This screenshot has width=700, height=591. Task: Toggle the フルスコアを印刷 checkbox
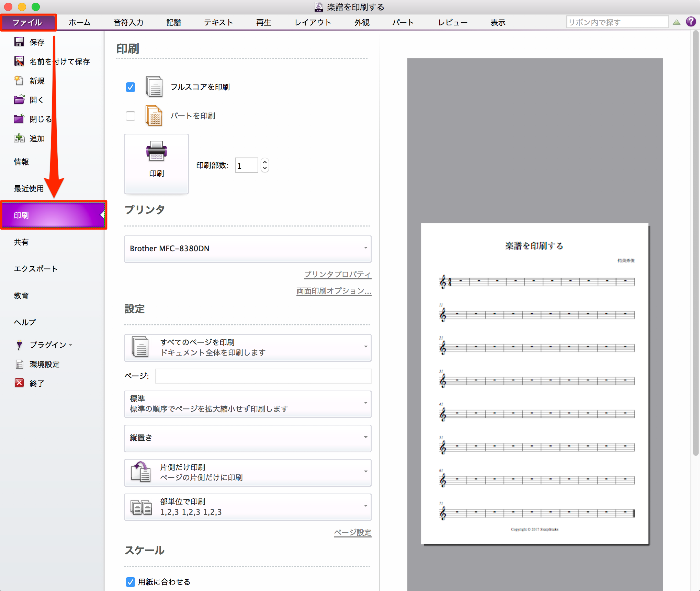(131, 87)
